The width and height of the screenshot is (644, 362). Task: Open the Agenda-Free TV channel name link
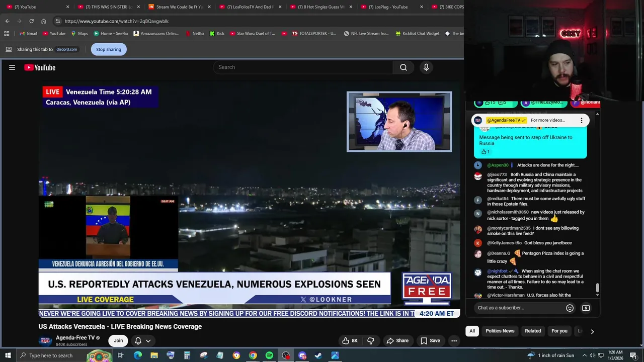pyautogui.click(x=75, y=338)
